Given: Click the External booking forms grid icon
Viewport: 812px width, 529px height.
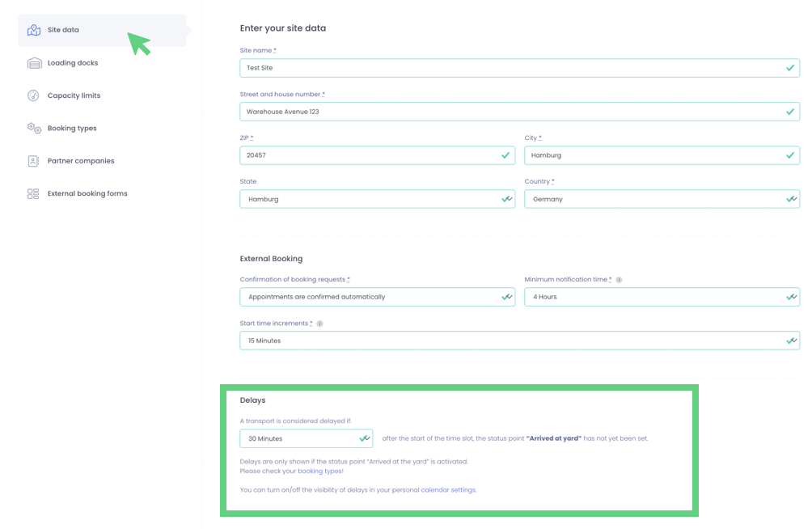Looking at the screenshot, I should pyautogui.click(x=33, y=194).
